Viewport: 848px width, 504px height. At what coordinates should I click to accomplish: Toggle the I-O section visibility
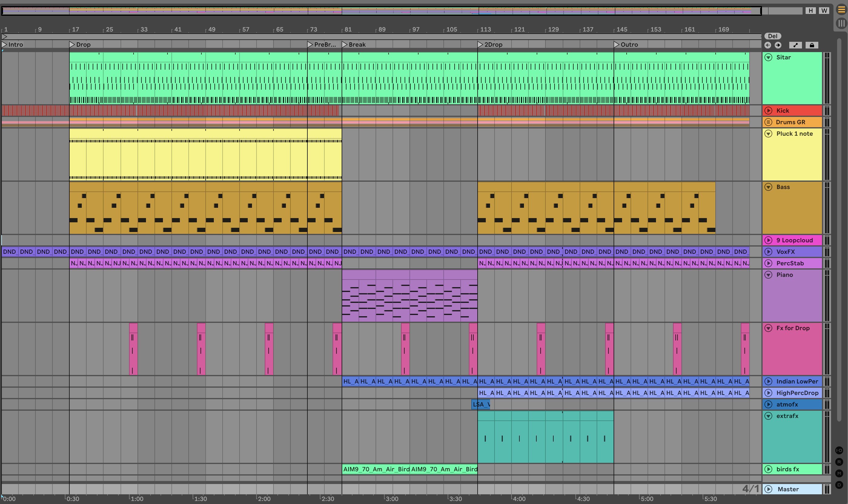tap(839, 450)
